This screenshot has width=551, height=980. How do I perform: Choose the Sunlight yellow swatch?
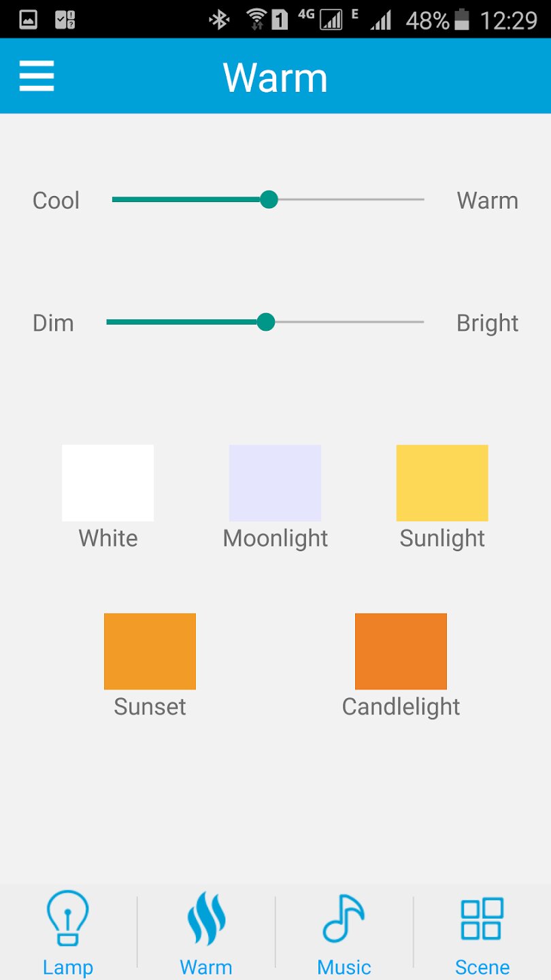[442, 483]
